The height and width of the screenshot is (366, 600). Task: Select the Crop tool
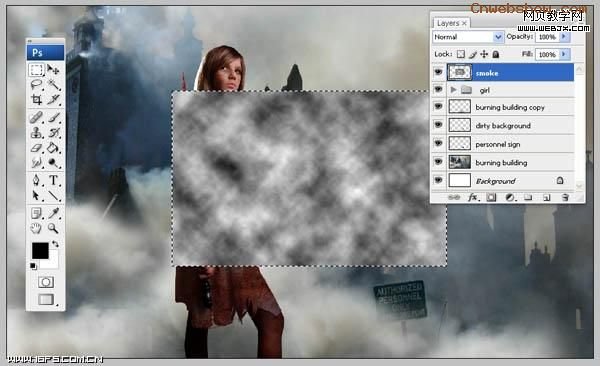point(36,100)
